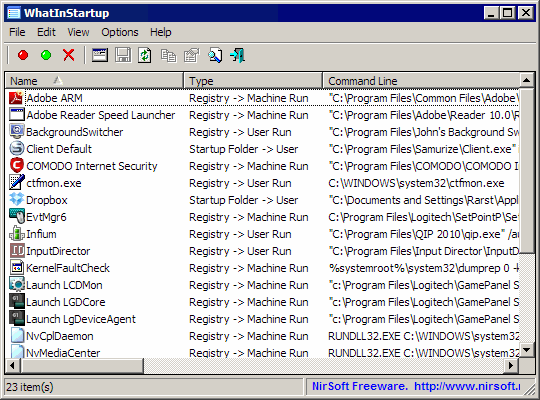Click the Adobe ARM row icon
This screenshot has width=540, height=400.
click(16, 98)
